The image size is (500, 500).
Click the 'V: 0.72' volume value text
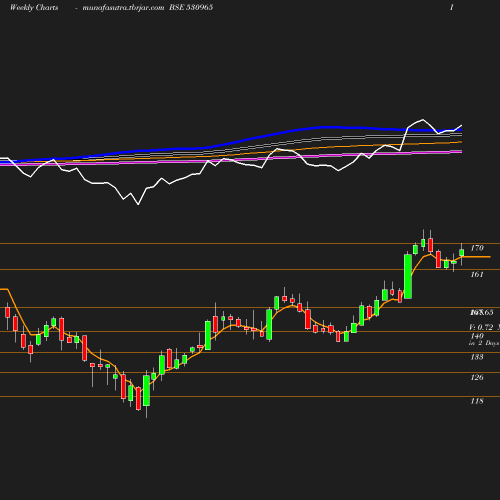pyautogui.click(x=481, y=327)
